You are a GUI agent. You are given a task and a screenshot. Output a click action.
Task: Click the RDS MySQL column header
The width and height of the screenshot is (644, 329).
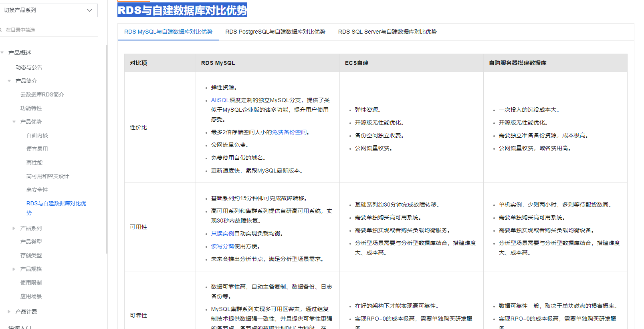[x=218, y=63]
